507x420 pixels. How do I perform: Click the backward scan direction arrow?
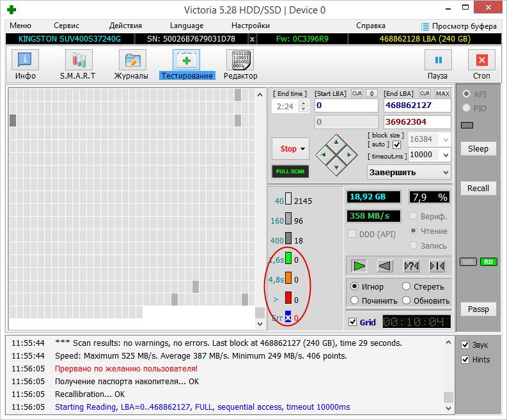[385, 265]
